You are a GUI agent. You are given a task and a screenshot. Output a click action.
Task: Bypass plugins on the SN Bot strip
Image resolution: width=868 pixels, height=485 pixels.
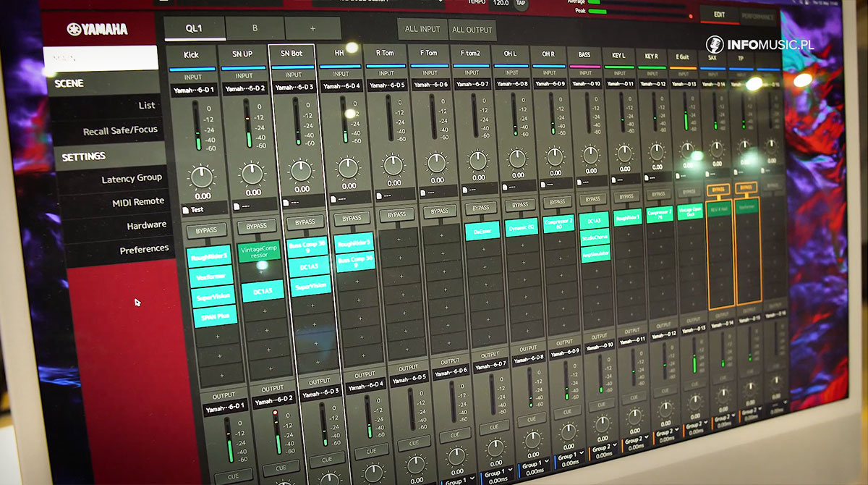305,222
